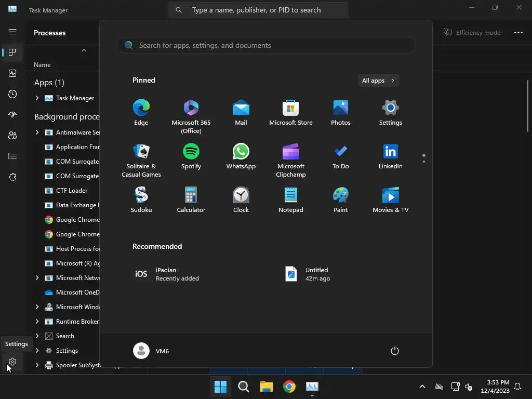Launch Microsoft 365 (Office) app

[x=191, y=116]
